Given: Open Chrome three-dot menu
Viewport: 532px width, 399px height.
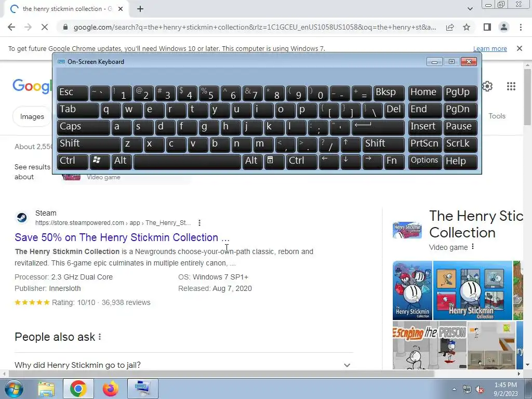Looking at the screenshot, I should (521, 27).
